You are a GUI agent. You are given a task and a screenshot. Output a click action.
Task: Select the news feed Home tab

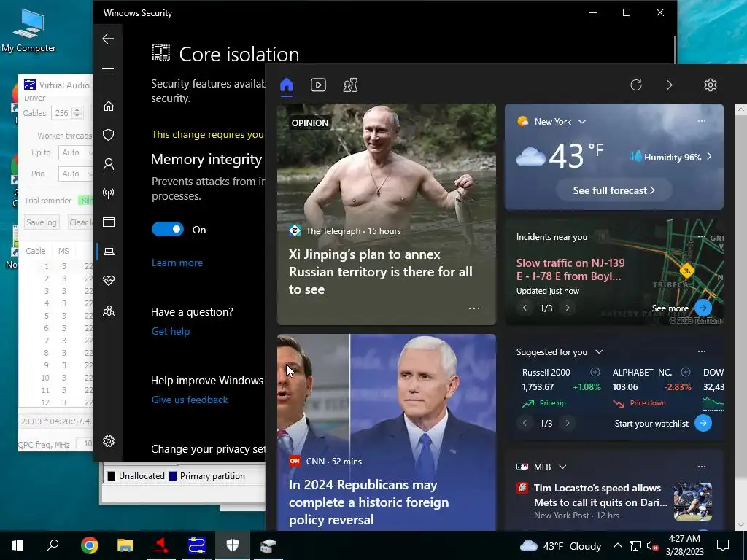[x=286, y=85]
